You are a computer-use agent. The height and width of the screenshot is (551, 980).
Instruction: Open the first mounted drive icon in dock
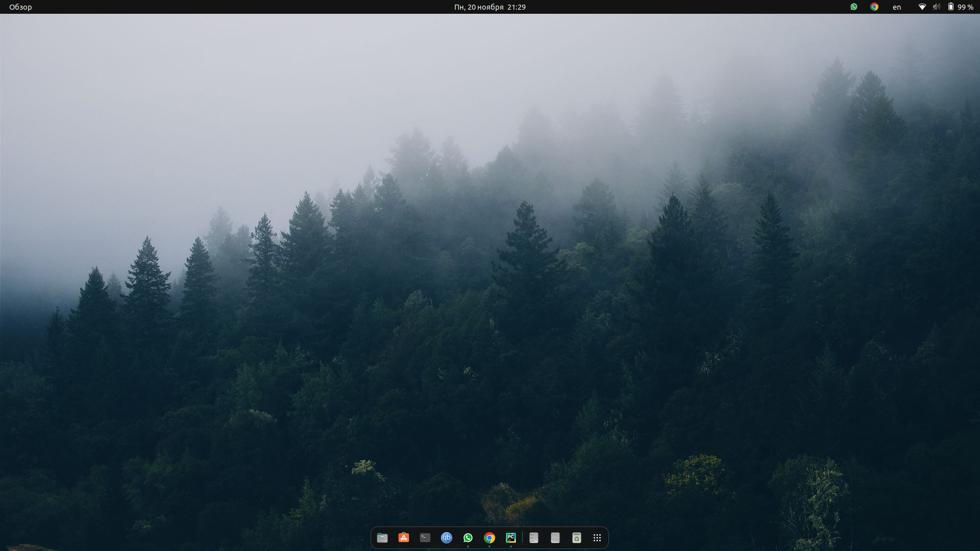click(534, 538)
